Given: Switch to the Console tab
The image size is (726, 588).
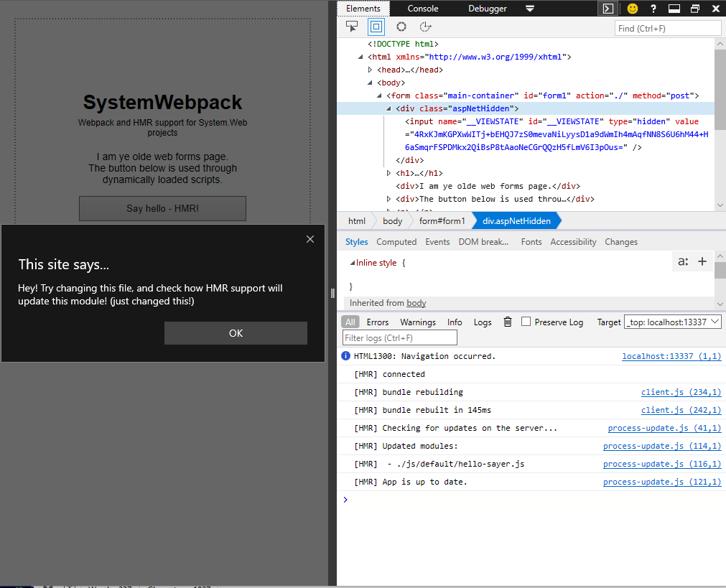Looking at the screenshot, I should (x=423, y=9).
